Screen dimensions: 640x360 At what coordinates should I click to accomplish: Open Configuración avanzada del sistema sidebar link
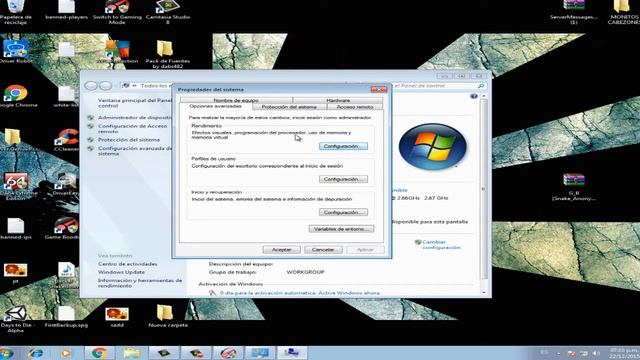click(x=135, y=151)
